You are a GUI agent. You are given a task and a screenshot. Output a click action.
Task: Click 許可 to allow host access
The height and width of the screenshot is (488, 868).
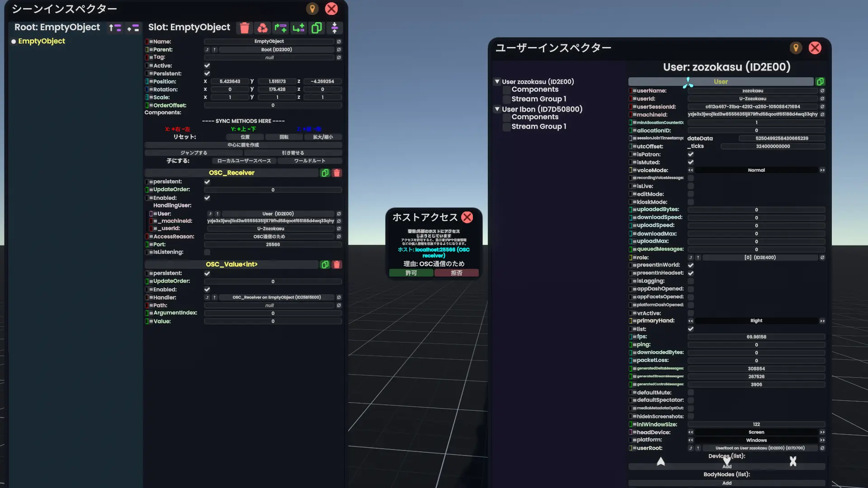(411, 273)
